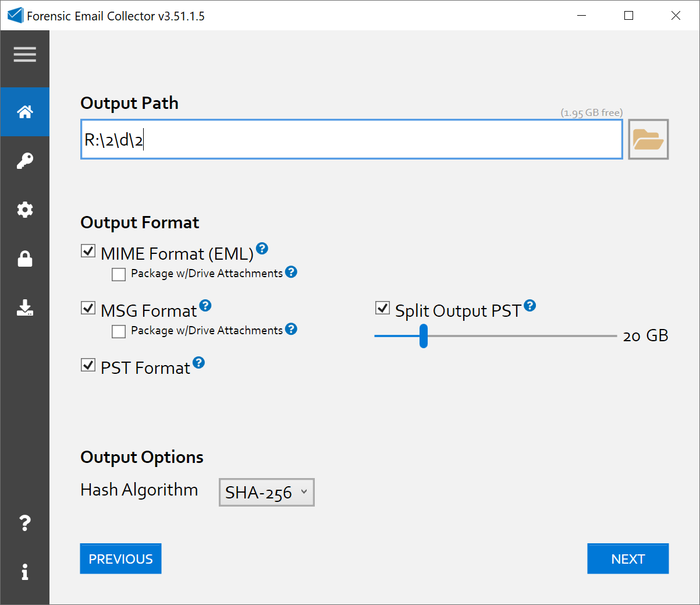The height and width of the screenshot is (605, 700).
Task: Browse for the output folder
Action: [648, 140]
